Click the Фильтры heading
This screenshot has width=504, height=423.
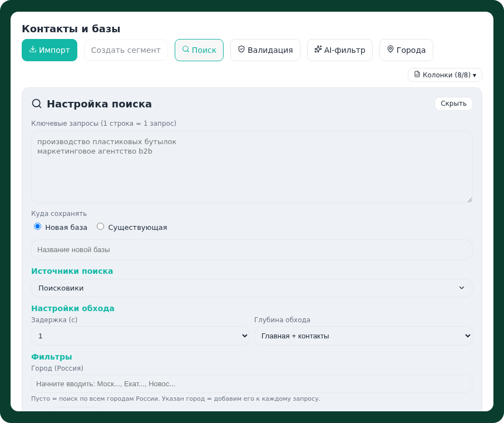[x=51, y=357]
